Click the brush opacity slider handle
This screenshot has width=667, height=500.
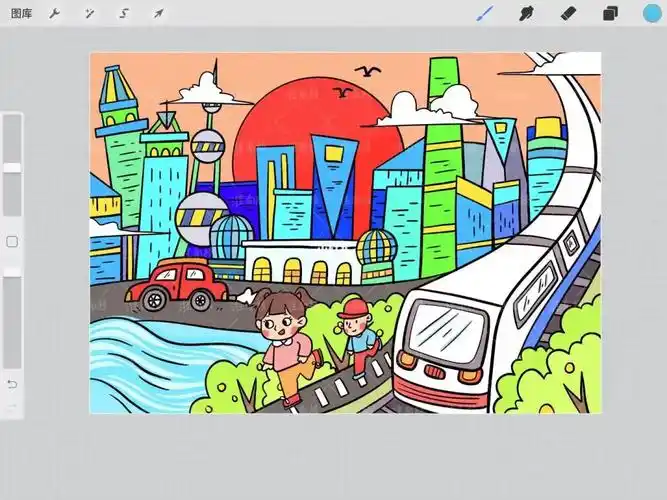point(12,271)
